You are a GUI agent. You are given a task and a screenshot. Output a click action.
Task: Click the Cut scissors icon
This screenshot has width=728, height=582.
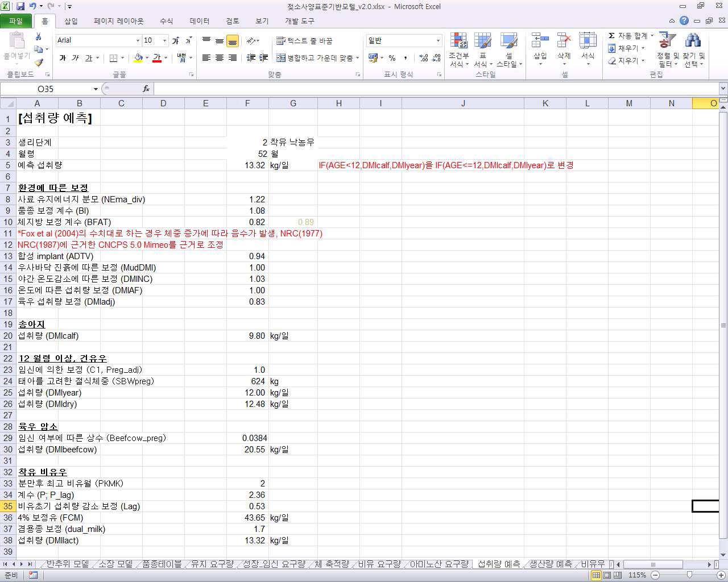coord(38,36)
